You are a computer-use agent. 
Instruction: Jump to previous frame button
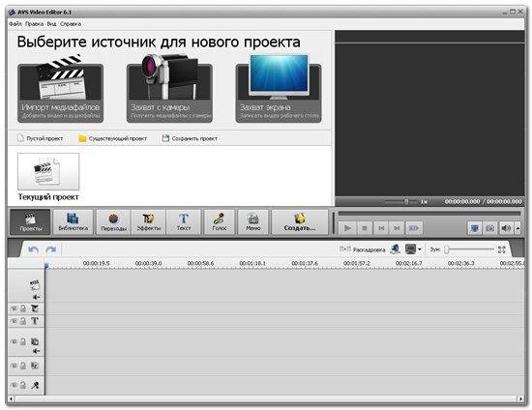[x=381, y=228]
